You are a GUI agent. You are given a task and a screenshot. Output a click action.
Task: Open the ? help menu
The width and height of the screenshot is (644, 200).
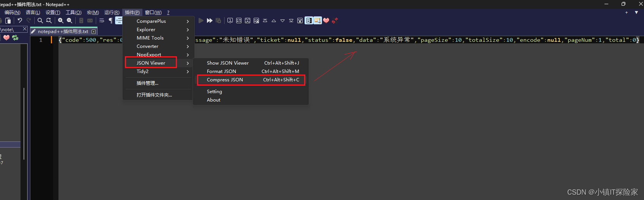[168, 13]
